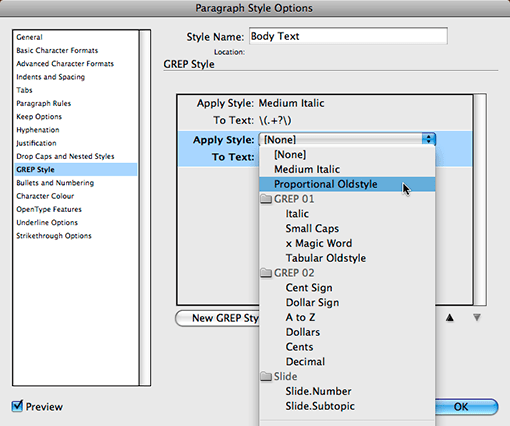
Task: Go to Advanced Character Formats
Action: point(65,64)
